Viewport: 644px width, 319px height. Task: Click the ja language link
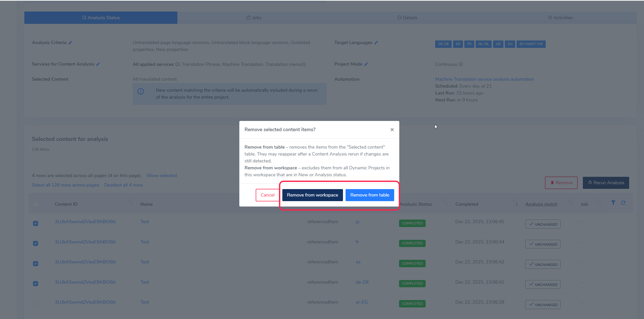point(357,222)
